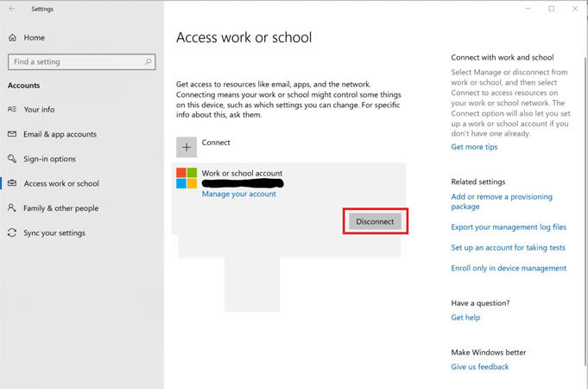Click the Access work or school briefcase icon
Image resolution: width=588 pixels, height=389 pixels.
point(12,183)
